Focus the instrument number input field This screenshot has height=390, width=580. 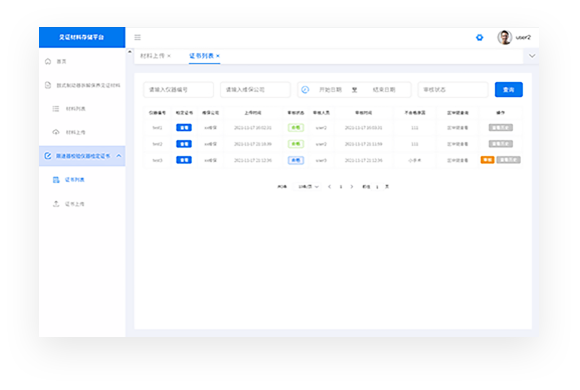178,90
